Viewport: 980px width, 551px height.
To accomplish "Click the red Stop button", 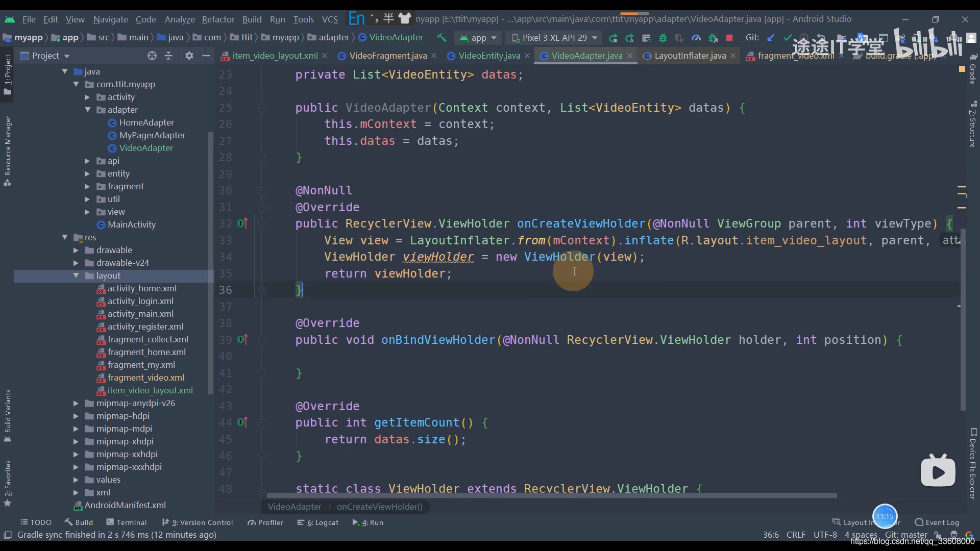I will coord(729,38).
